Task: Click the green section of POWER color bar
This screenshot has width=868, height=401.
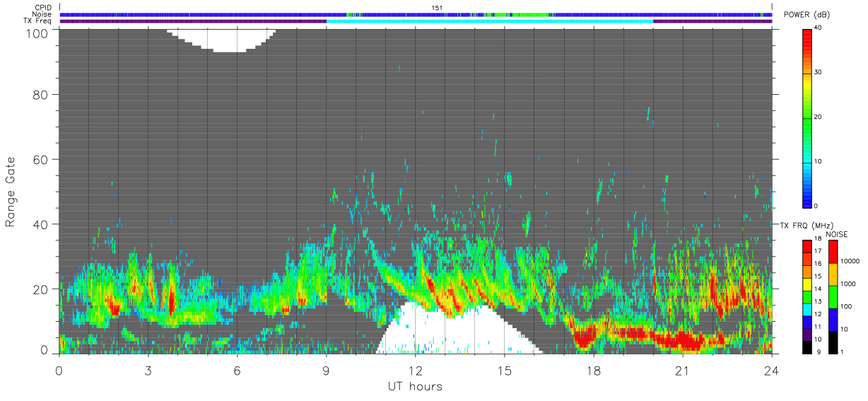Action: [x=808, y=124]
